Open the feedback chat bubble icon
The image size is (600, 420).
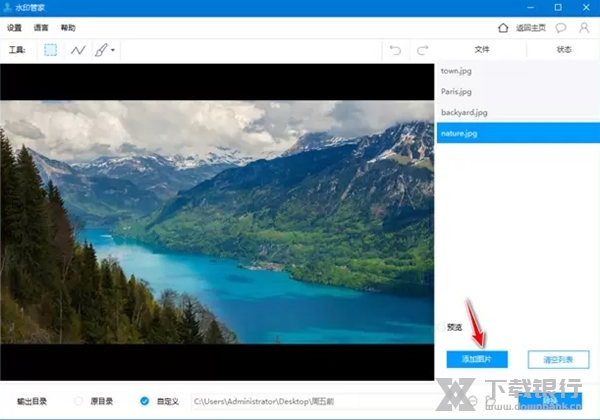561,27
